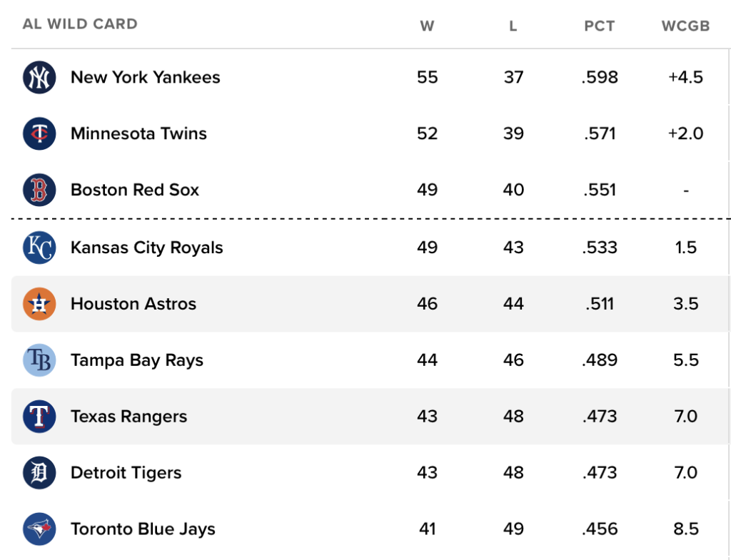Click the New York Yankees logo
Viewport: 731px width, 560px height.
(39, 77)
